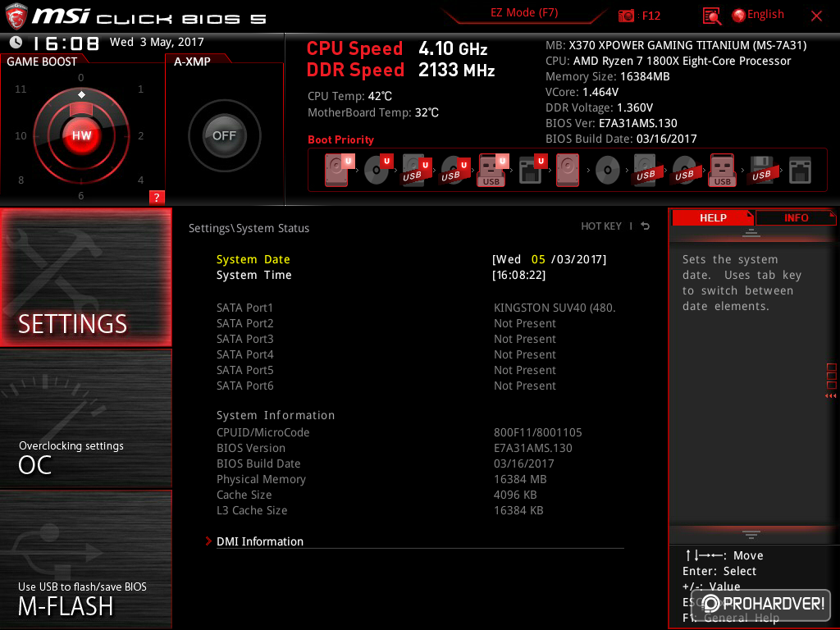Select the SATA Port3 row
The width and height of the screenshot is (840, 630).
[386, 339]
